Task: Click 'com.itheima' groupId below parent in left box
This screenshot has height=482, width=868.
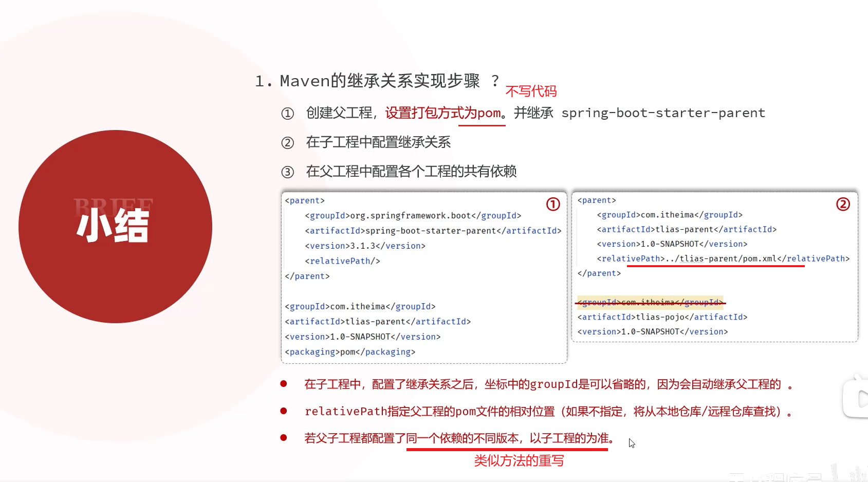Action: point(360,307)
